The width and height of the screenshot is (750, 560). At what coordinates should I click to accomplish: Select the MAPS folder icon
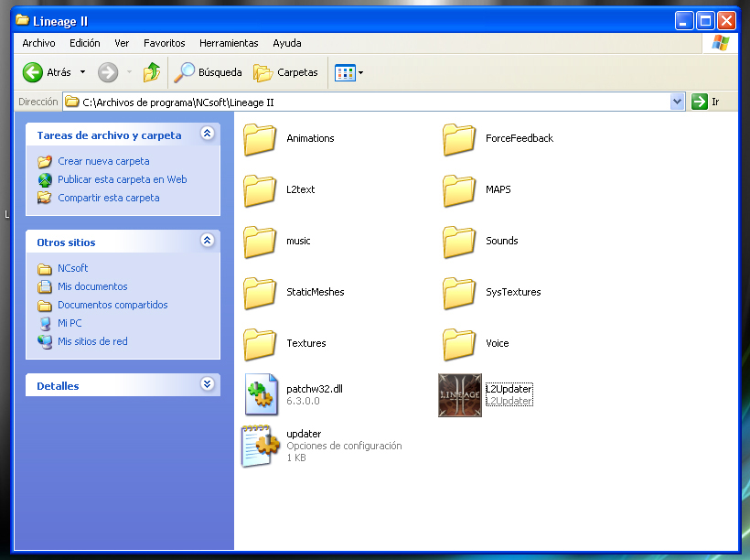(459, 190)
